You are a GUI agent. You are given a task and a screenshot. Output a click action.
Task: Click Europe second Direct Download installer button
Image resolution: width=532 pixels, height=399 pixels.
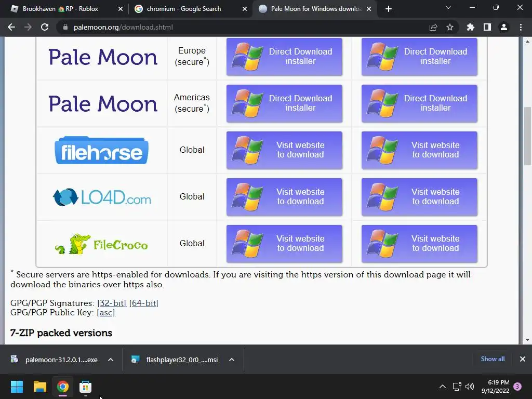coord(419,56)
